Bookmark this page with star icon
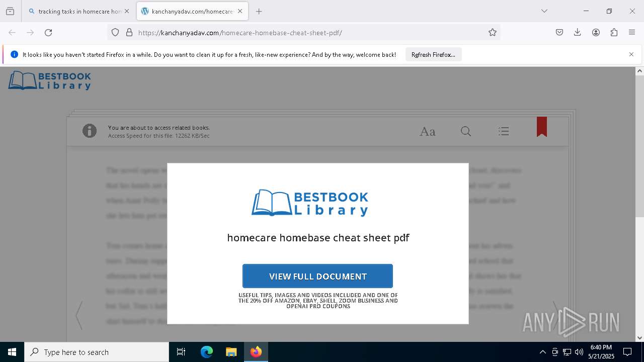The height and width of the screenshot is (362, 644). pyautogui.click(x=493, y=33)
